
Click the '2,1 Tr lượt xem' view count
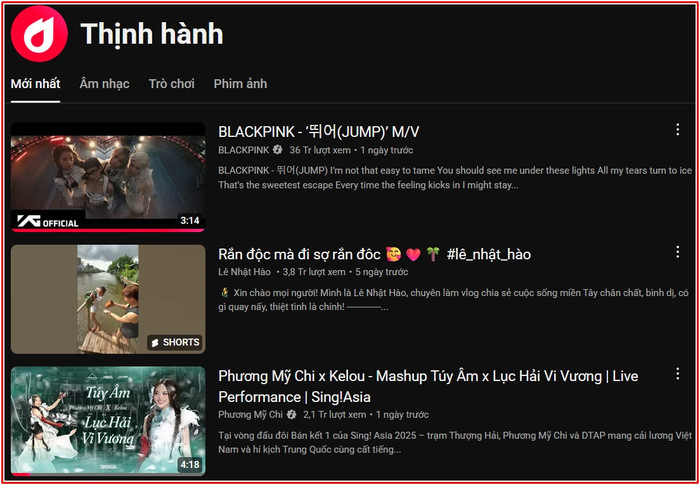pos(334,415)
